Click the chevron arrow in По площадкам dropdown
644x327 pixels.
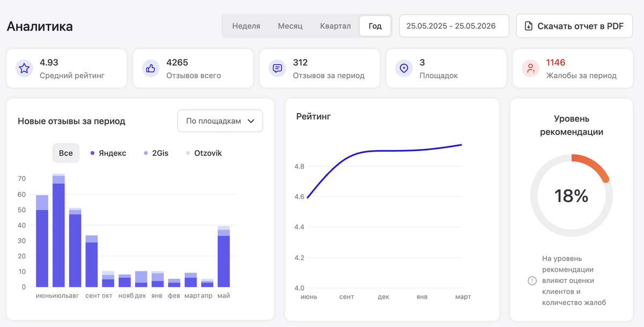pyautogui.click(x=251, y=121)
